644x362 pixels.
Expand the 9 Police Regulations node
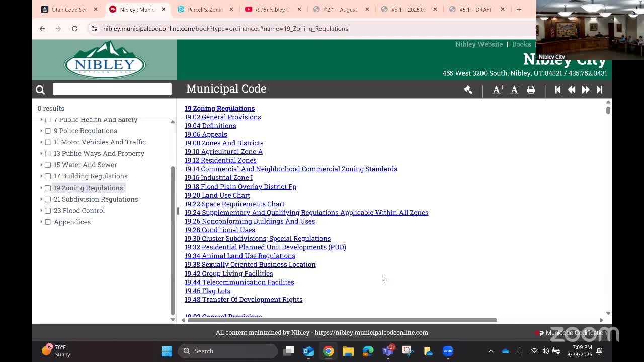click(41, 131)
